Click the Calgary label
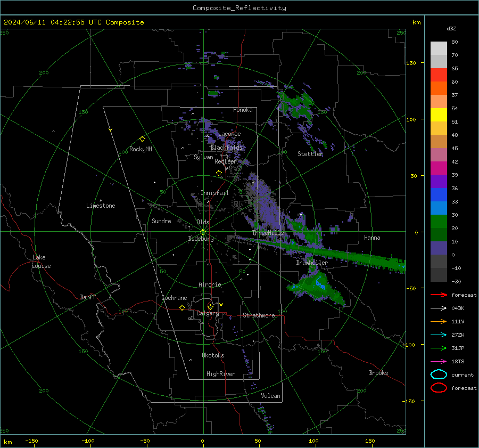 pos(208,313)
